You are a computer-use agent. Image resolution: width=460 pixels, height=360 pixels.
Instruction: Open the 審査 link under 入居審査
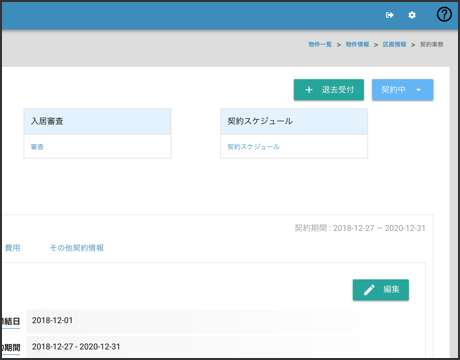37,147
